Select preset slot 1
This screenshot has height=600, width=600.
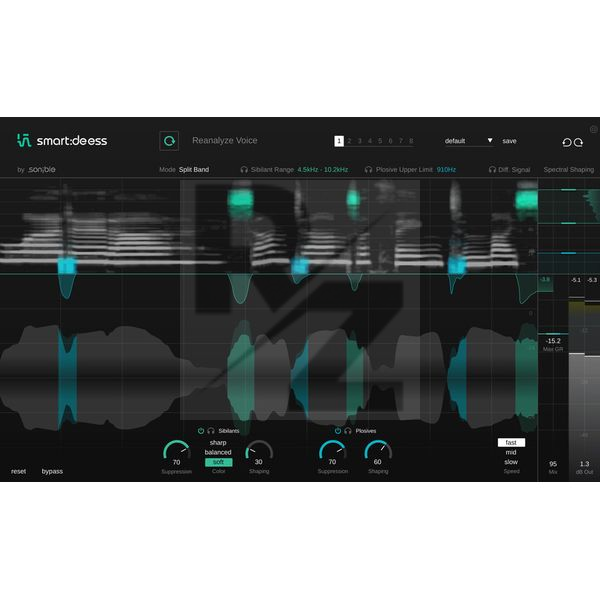tap(339, 141)
